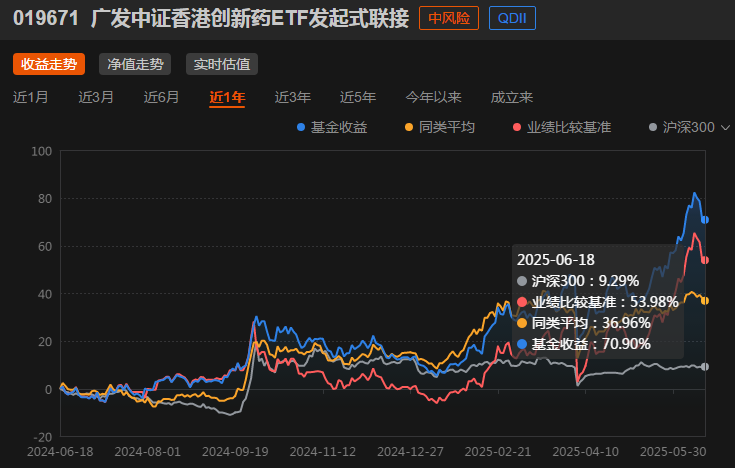Expand the dropdown arrow next to 沪深300

(725, 128)
